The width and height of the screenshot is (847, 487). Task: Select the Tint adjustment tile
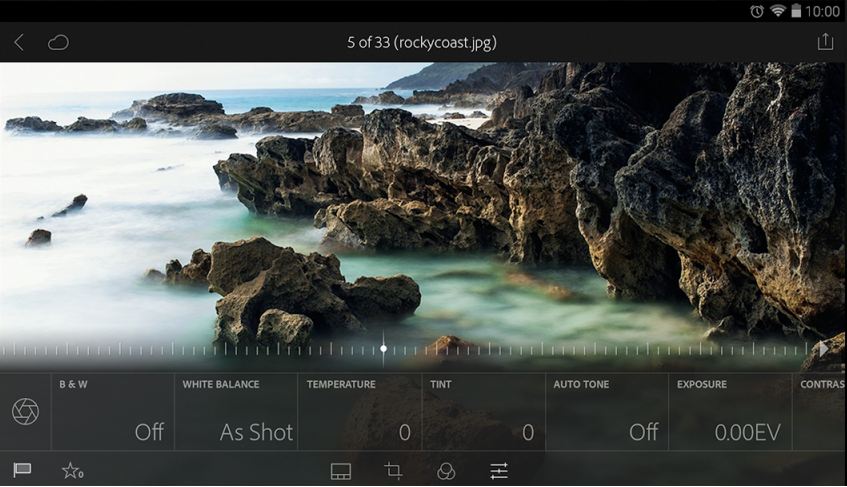(483, 412)
